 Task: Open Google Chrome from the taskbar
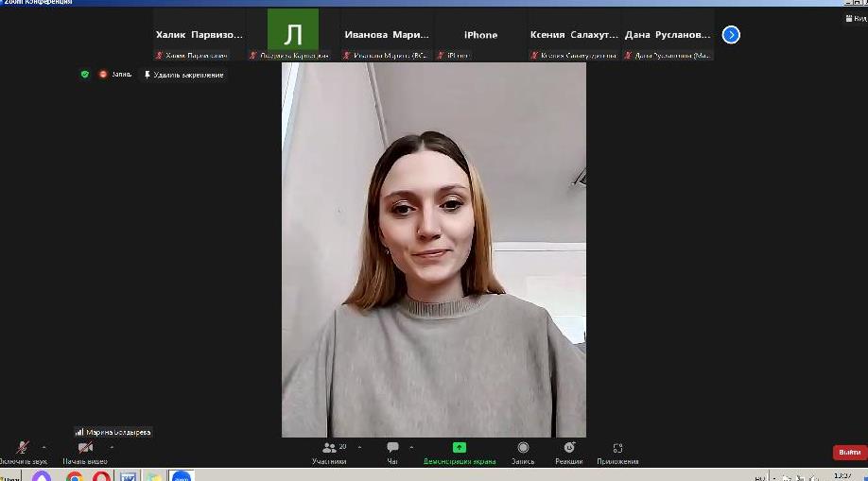75,475
